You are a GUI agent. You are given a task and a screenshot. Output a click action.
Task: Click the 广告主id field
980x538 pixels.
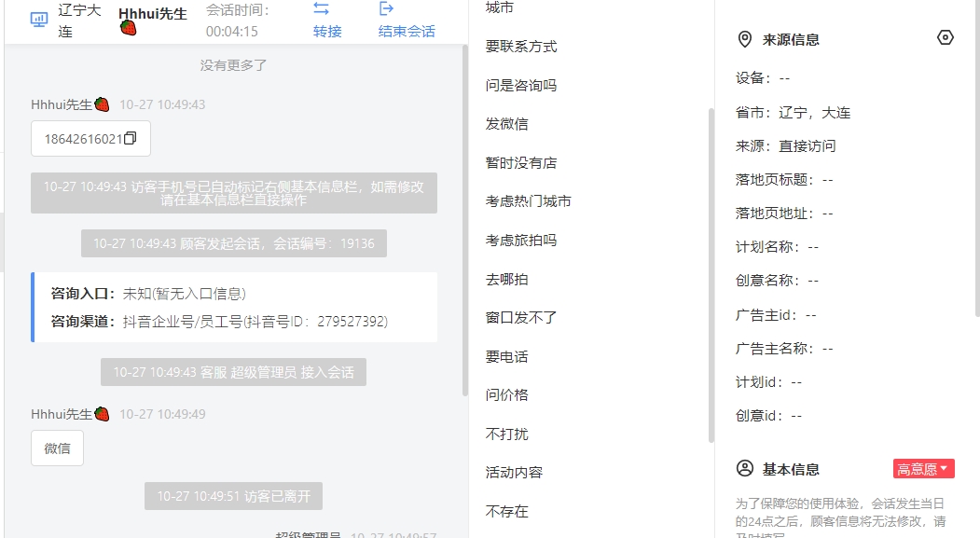pos(776,315)
